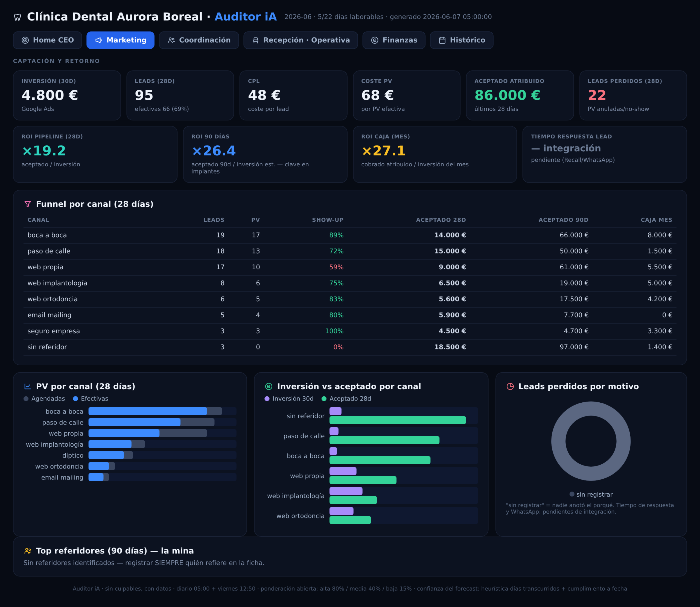The height and width of the screenshot is (607, 700).
Task: Toggle the Efectivas legend item
Action: [91, 399]
